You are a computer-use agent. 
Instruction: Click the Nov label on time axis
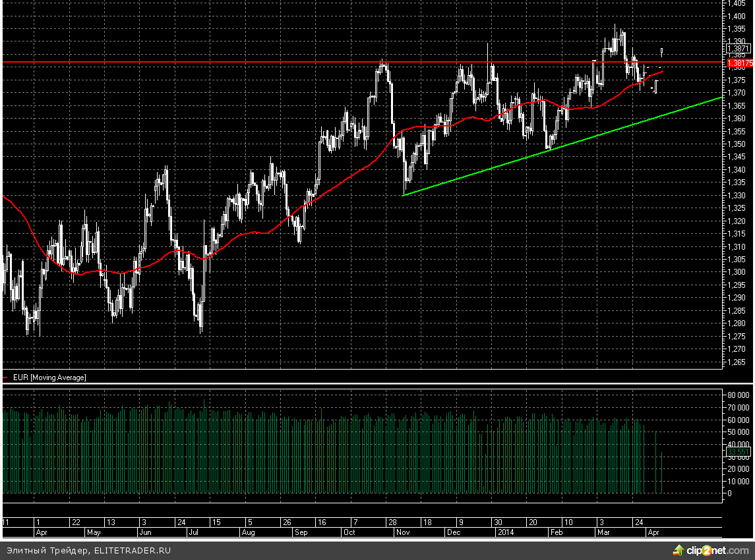[x=402, y=531]
